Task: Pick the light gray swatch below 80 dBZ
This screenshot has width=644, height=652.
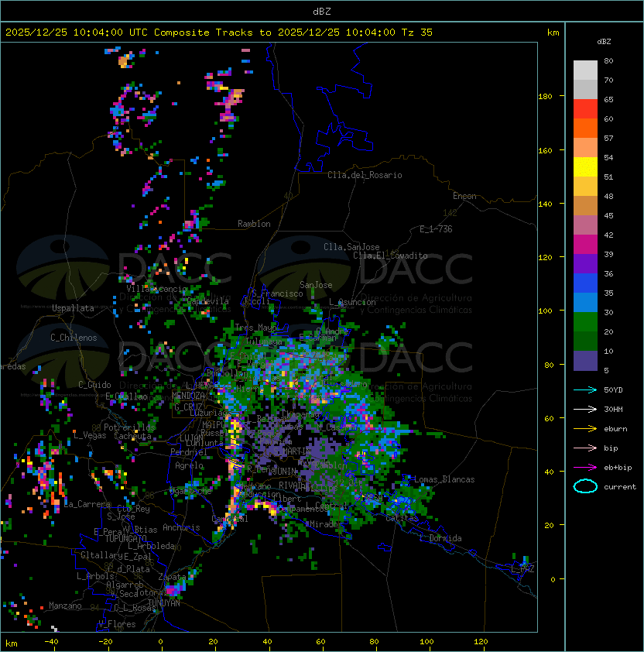Action: click(585, 70)
